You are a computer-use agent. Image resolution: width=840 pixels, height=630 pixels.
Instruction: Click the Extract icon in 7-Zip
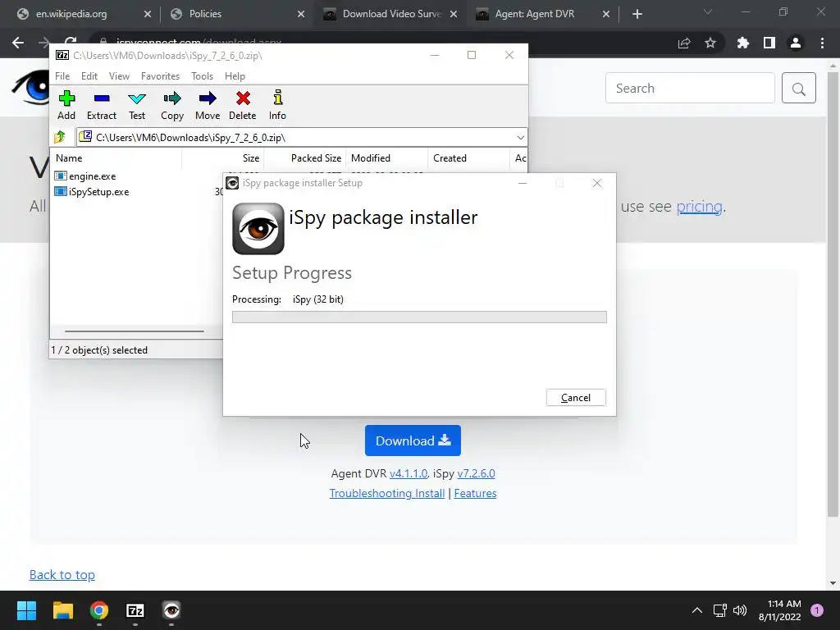[x=102, y=105]
